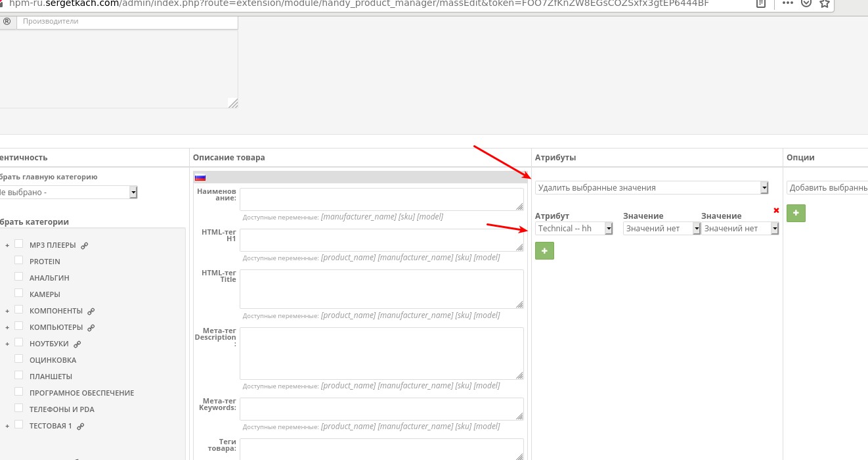Click link icon next to МР3 ПЛЕЕРЫ
The height and width of the screenshot is (460, 868).
click(85, 246)
